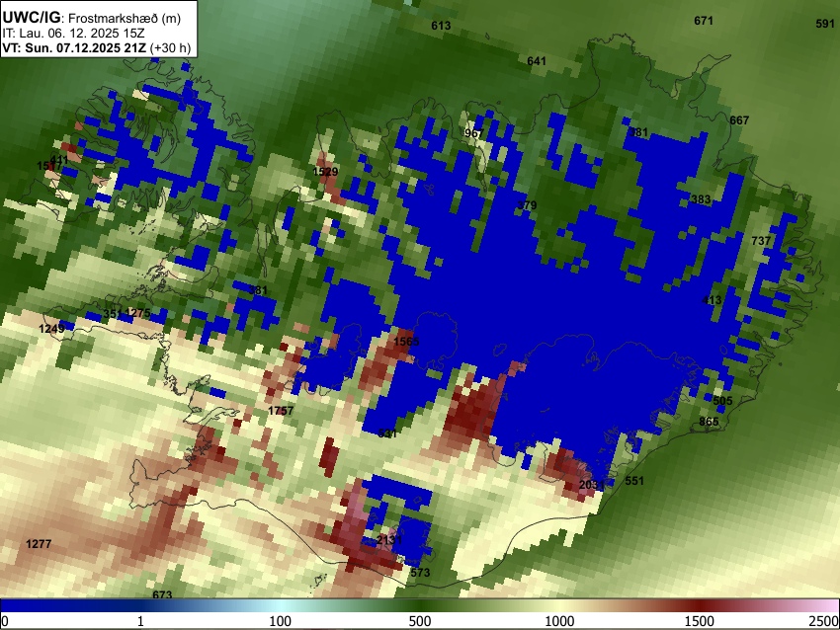The height and width of the screenshot is (630, 840).
Task: Click the map value 1277
Action: coord(39,544)
